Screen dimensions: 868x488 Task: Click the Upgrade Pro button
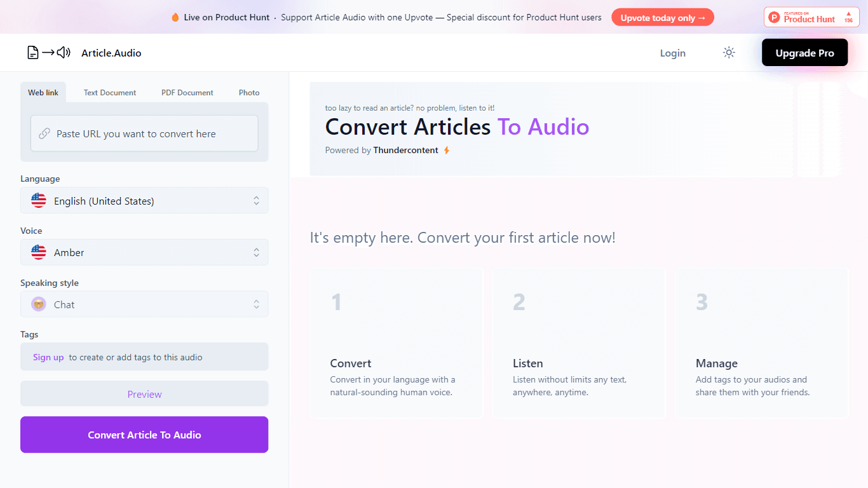click(804, 53)
